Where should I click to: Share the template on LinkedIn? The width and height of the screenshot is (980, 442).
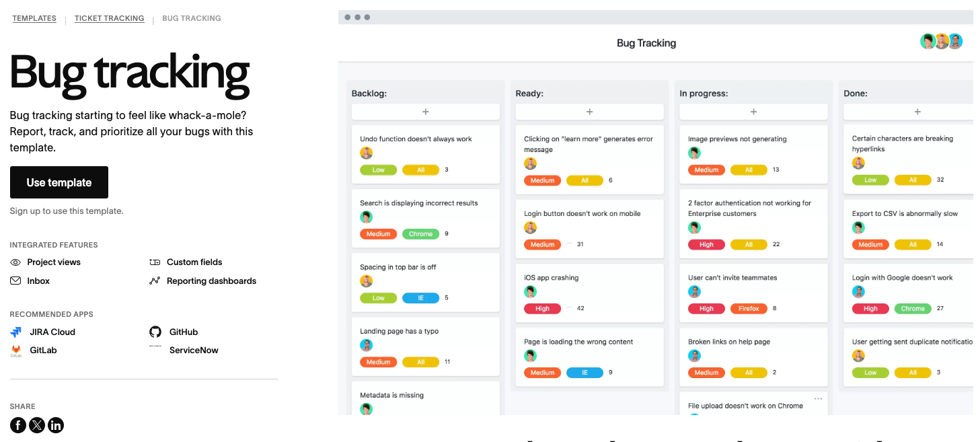[x=56, y=425]
